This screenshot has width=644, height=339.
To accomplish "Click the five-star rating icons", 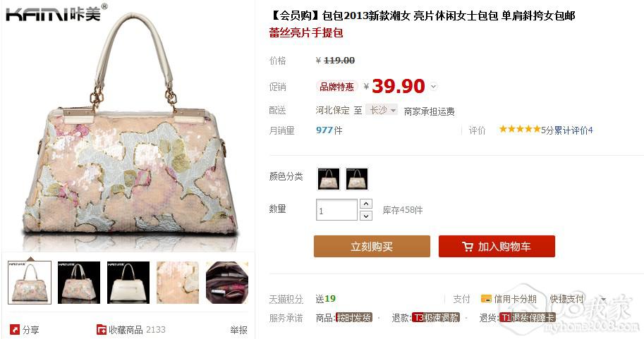I will [520, 130].
